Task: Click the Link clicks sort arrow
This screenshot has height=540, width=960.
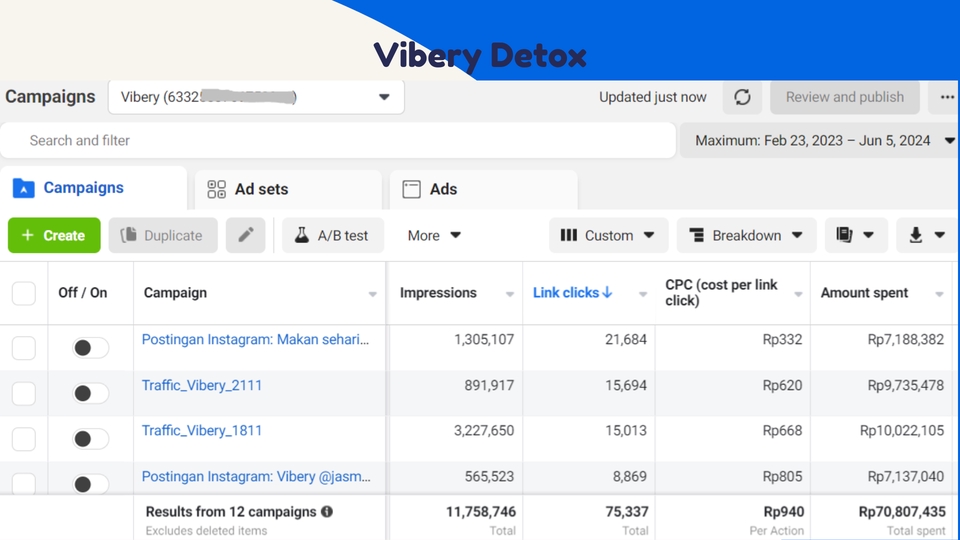Action: click(x=607, y=293)
